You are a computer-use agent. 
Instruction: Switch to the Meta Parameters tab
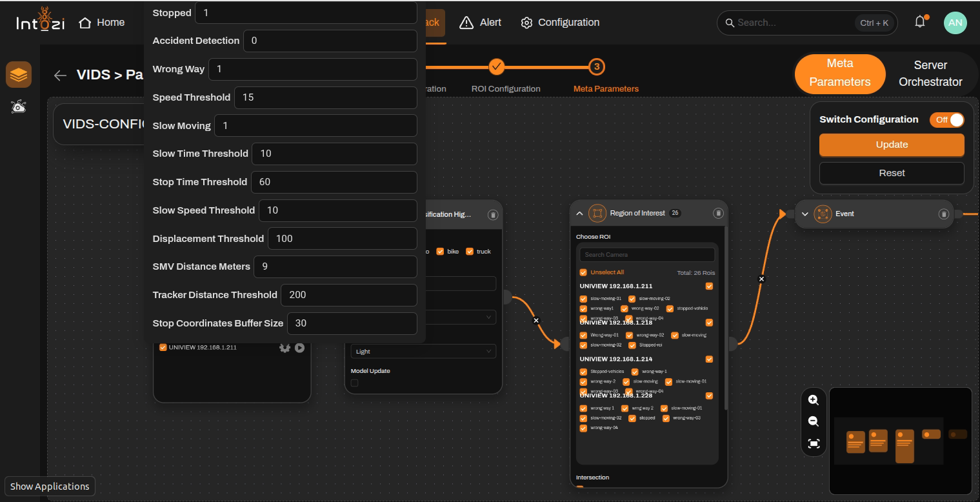[x=839, y=73]
